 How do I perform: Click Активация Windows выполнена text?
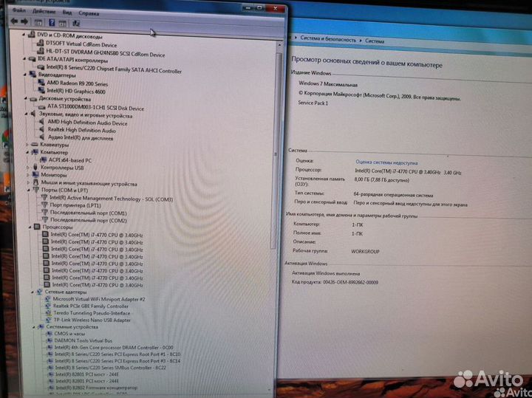pos(326,273)
